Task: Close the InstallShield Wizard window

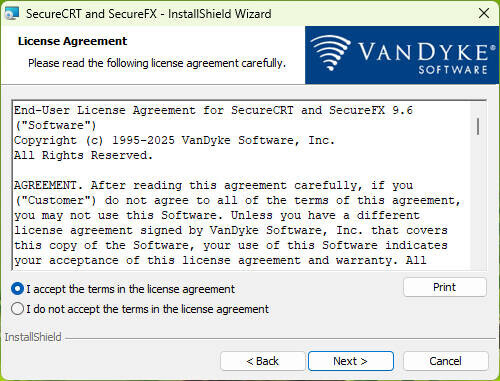Action: coord(484,13)
